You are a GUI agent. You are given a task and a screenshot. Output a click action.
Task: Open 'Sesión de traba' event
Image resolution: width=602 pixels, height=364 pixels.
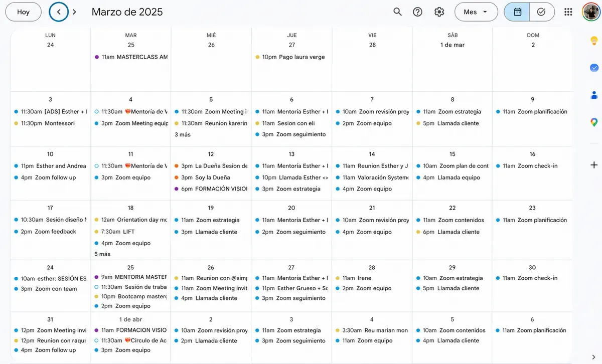pyautogui.click(x=131, y=287)
